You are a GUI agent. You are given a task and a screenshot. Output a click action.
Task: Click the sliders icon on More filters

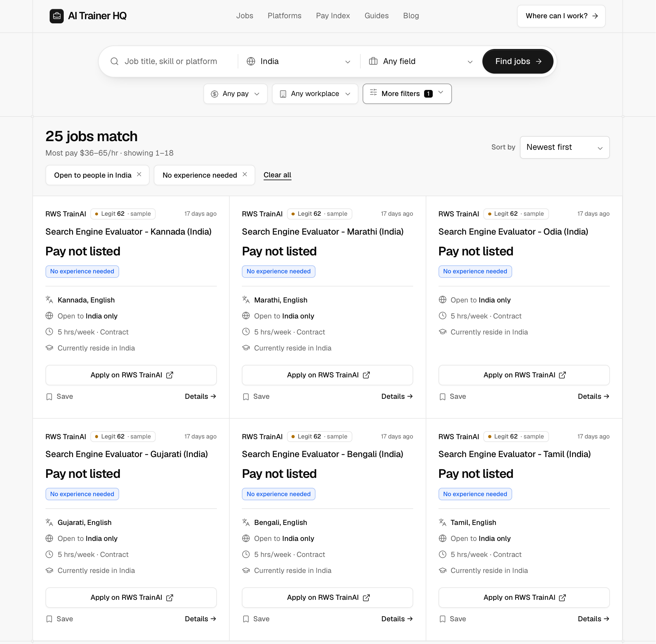pyautogui.click(x=373, y=92)
